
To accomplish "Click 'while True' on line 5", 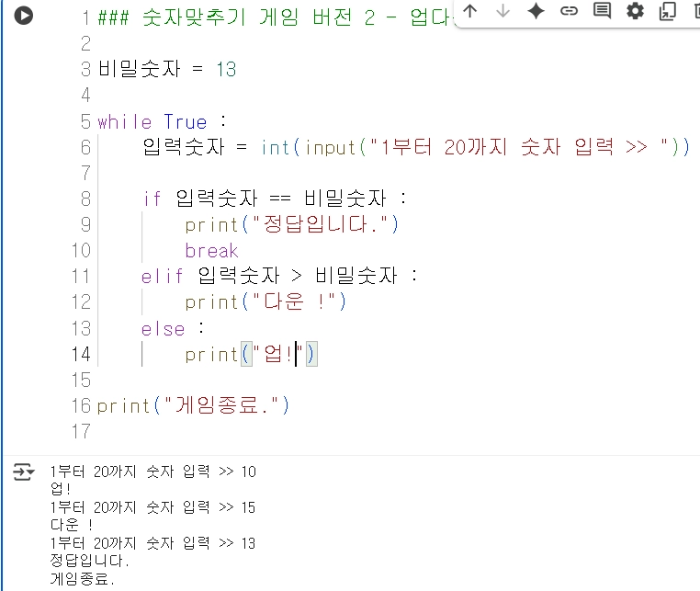I will [152, 121].
